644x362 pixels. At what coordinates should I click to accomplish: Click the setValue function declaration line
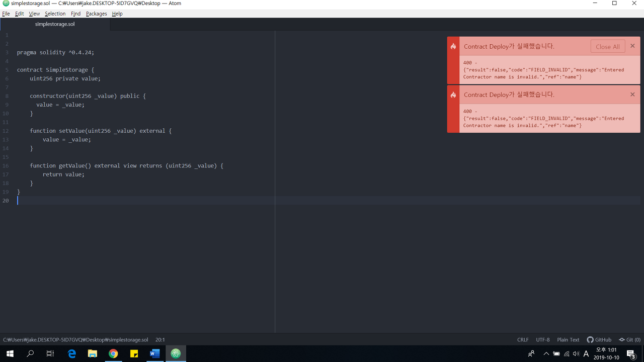pyautogui.click(x=101, y=131)
